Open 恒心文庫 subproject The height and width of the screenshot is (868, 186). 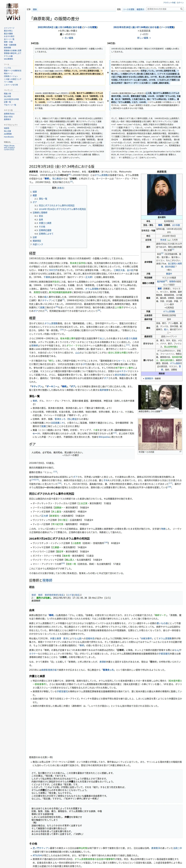(7, 131)
